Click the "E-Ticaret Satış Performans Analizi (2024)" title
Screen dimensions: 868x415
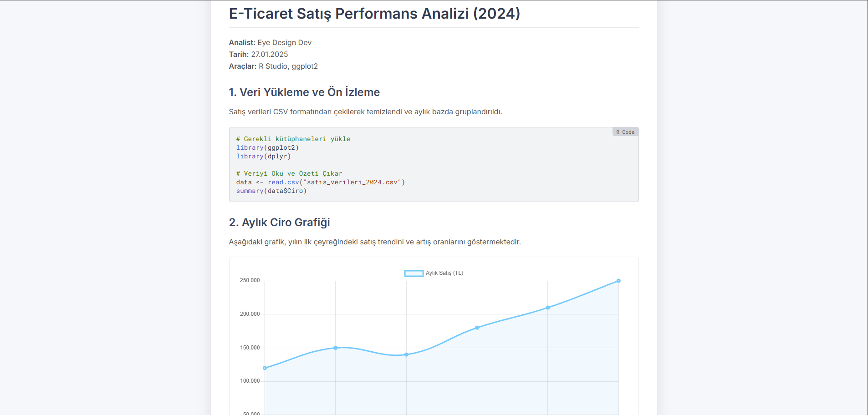pyautogui.click(x=374, y=14)
